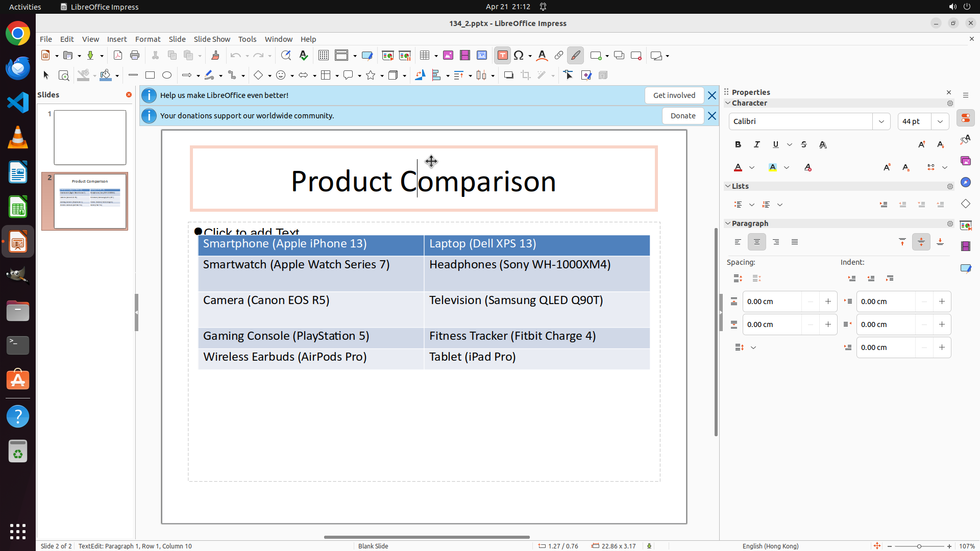Open the 44 pt font size dropdown
The height and width of the screenshot is (551, 980).
pyautogui.click(x=940, y=121)
